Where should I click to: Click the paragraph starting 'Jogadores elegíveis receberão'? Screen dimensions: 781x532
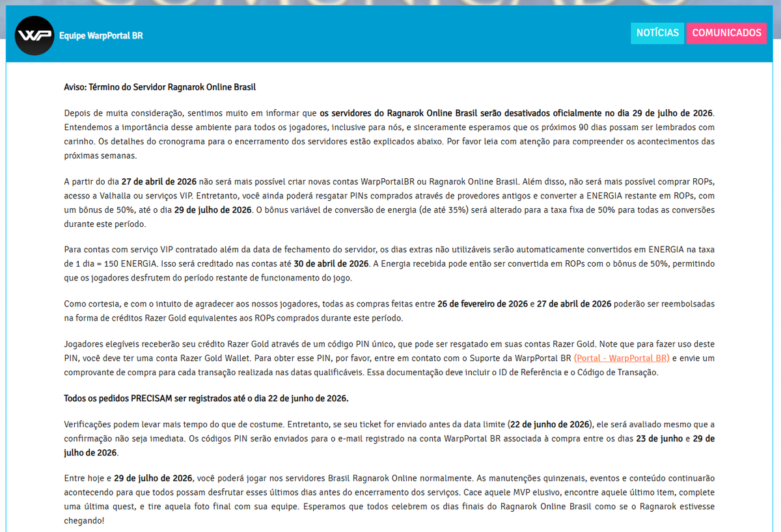pyautogui.click(x=389, y=358)
